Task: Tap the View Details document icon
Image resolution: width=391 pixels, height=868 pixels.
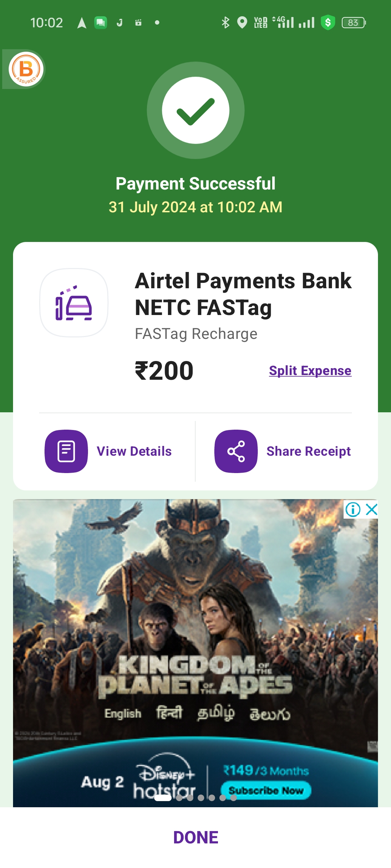Action: (66, 451)
